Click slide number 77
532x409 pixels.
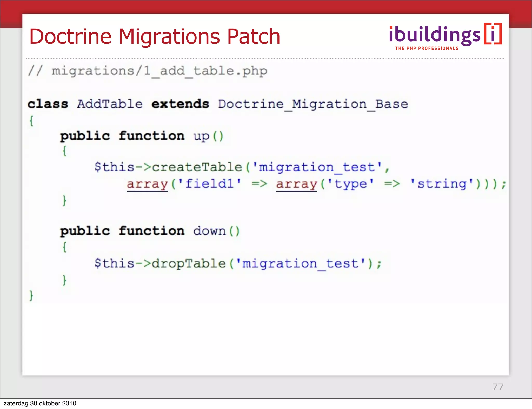pos(498,387)
